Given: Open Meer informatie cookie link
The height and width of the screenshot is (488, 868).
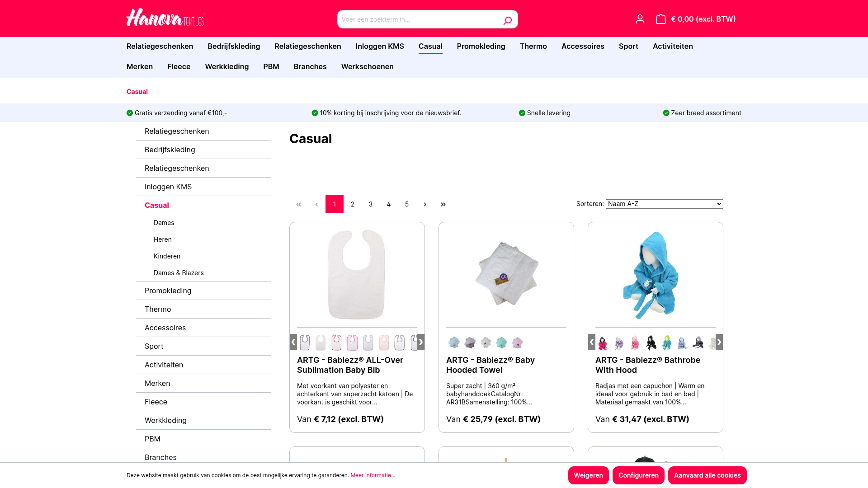Looking at the screenshot, I should coord(373,475).
